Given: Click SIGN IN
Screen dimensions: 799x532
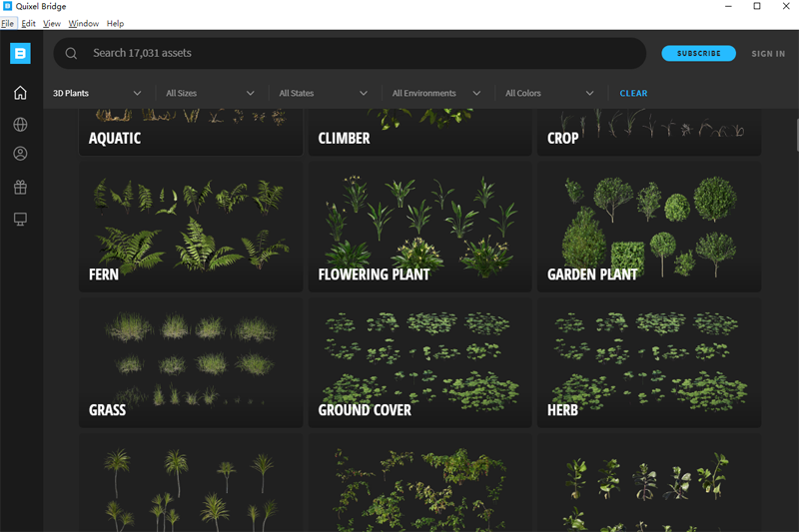Looking at the screenshot, I should pos(768,54).
